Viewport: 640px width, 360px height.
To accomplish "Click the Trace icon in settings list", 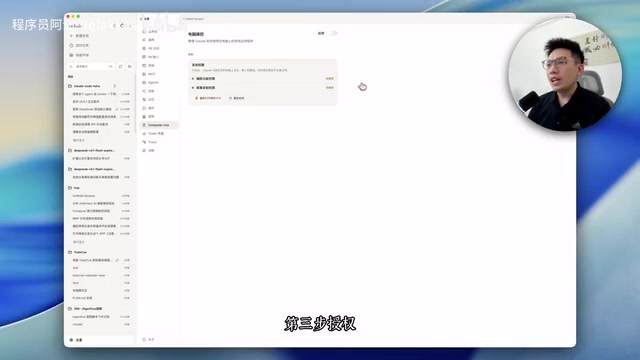I will coord(144,142).
